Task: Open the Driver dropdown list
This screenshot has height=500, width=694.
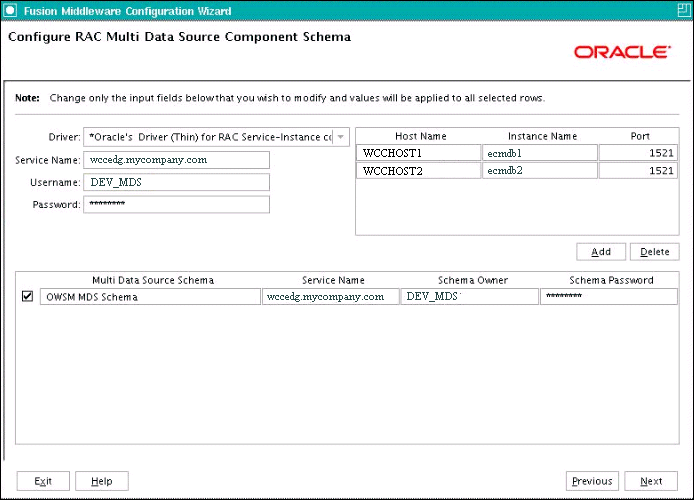Action: click(340, 137)
